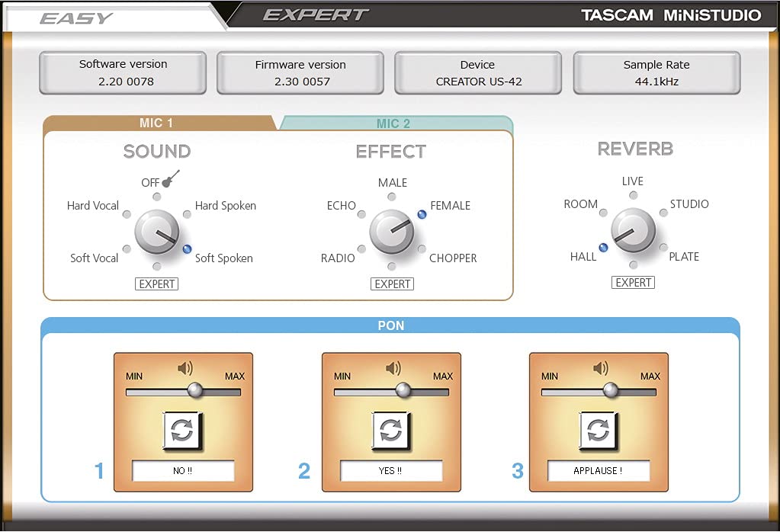Click the loop playback icon on pad 1
This screenshot has height=532, width=780.
coord(183,431)
